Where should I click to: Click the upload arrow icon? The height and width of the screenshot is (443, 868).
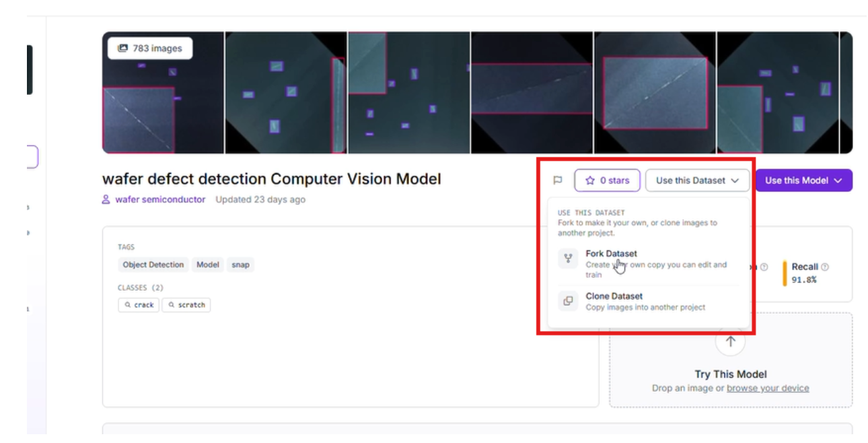click(x=730, y=341)
